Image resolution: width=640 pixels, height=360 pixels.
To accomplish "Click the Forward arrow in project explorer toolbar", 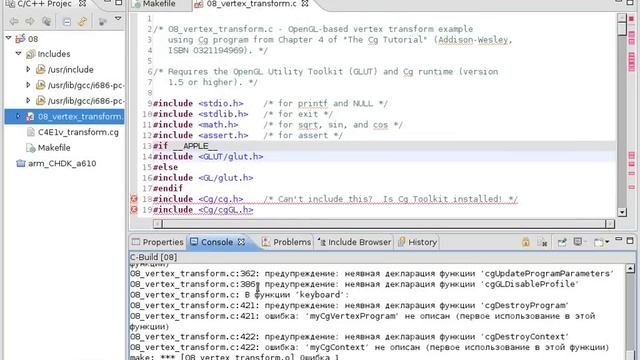I will 29,21.
